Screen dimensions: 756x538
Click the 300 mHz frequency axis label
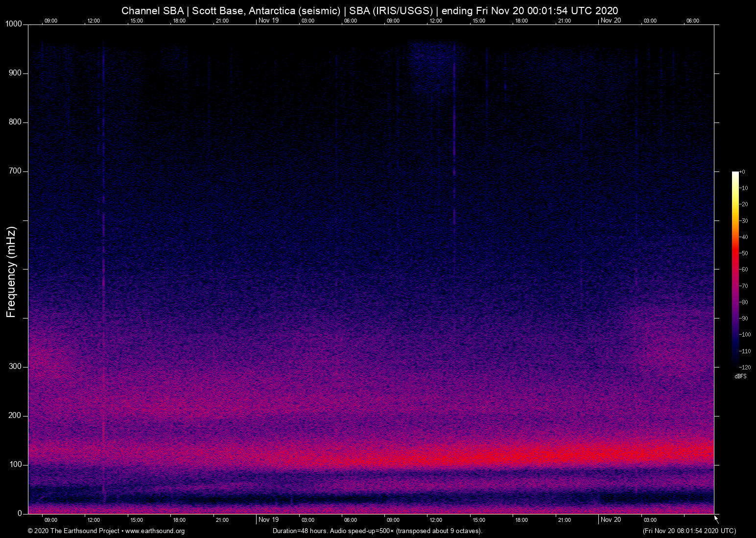[x=15, y=367]
